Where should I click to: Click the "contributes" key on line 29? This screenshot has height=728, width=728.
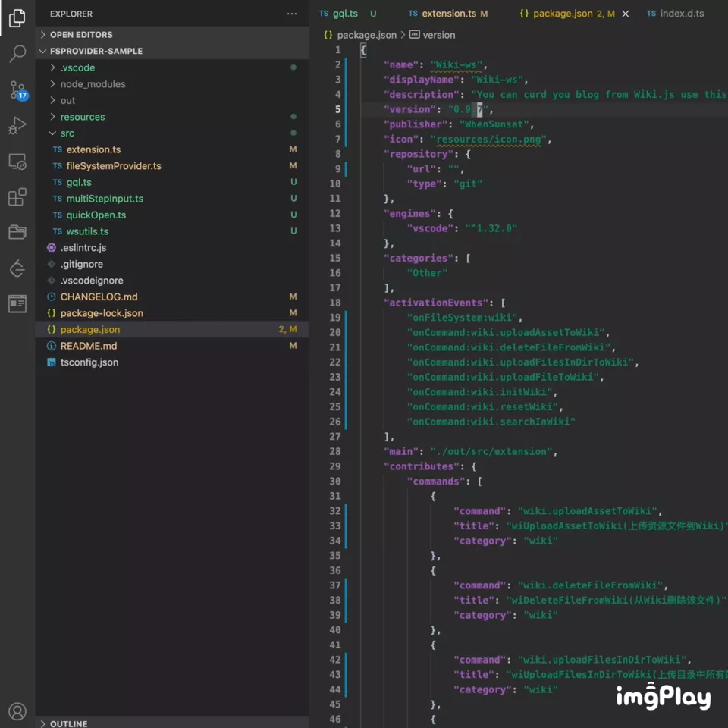[421, 466]
